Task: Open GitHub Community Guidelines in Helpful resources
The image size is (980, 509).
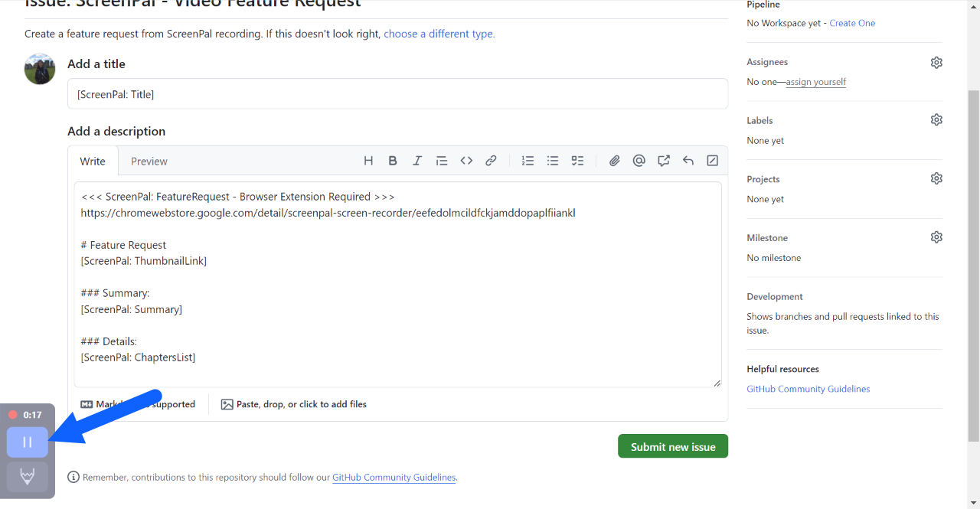Action: (808, 389)
